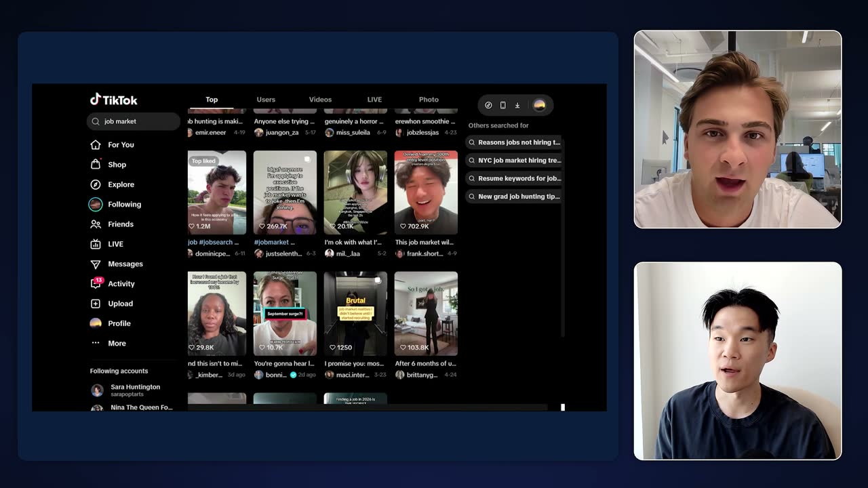
Task: Open the video with 20.1K likes
Action: coord(355,192)
